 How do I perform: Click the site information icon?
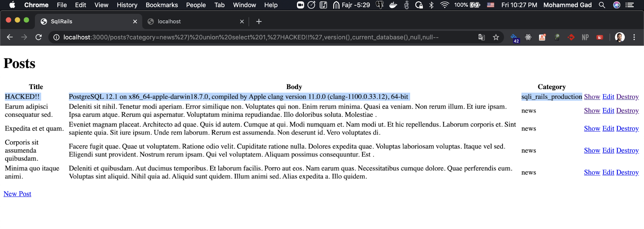56,37
